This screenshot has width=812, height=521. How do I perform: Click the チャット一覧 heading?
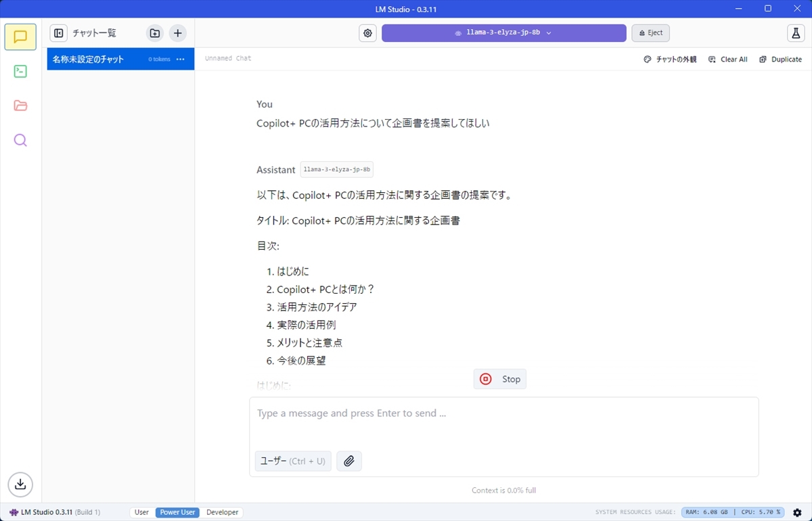pos(95,33)
